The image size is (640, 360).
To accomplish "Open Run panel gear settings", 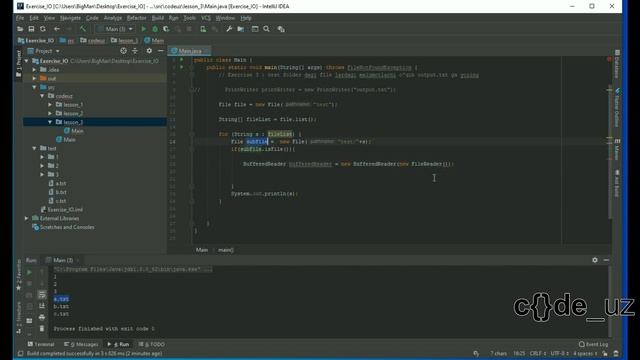I will [595, 260].
